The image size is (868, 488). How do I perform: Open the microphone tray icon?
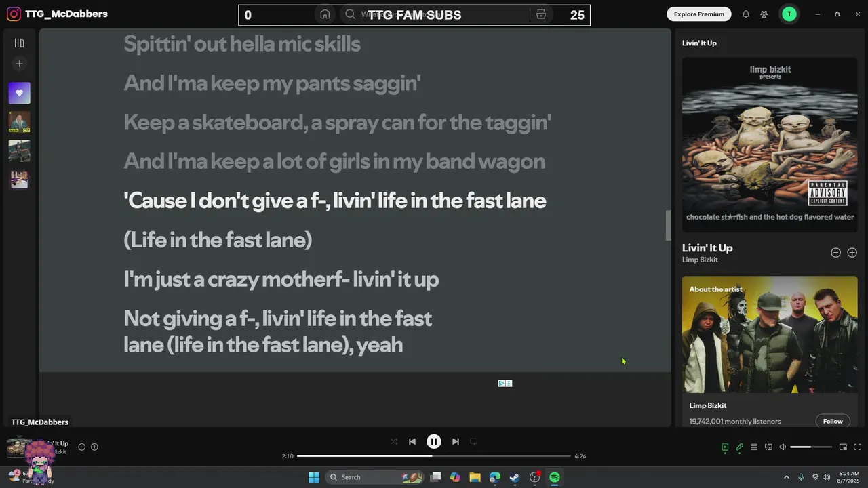801,477
